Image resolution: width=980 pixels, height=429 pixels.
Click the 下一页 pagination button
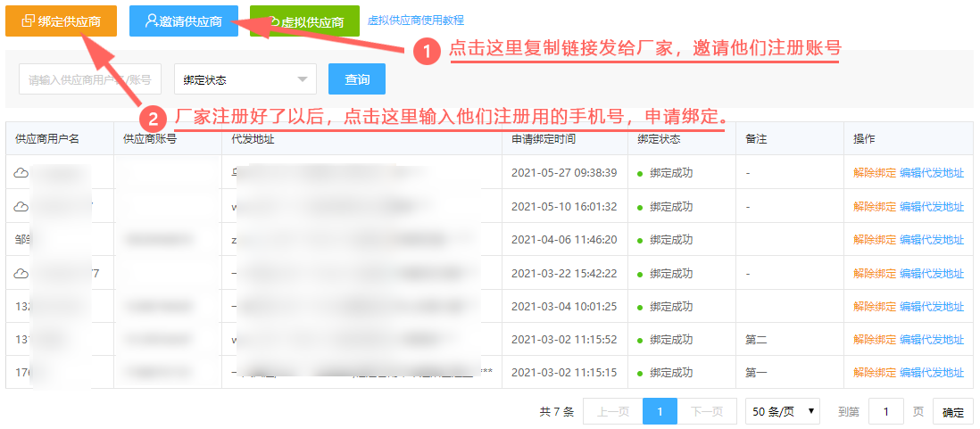[x=706, y=411]
